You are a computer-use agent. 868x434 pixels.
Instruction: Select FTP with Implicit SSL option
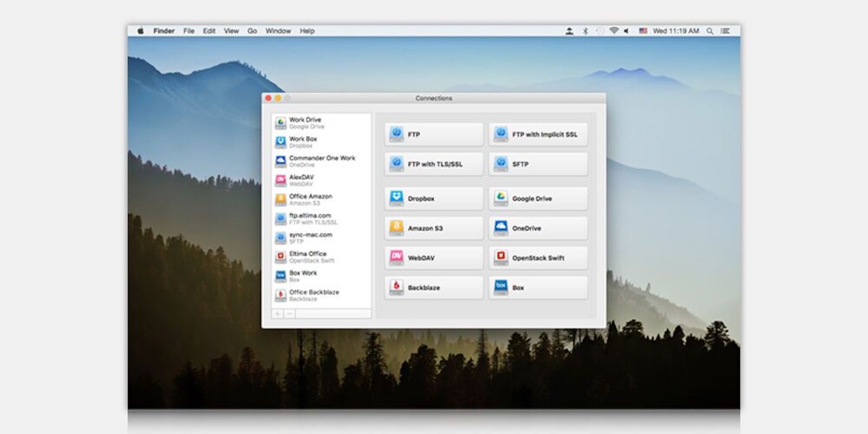pos(538,134)
